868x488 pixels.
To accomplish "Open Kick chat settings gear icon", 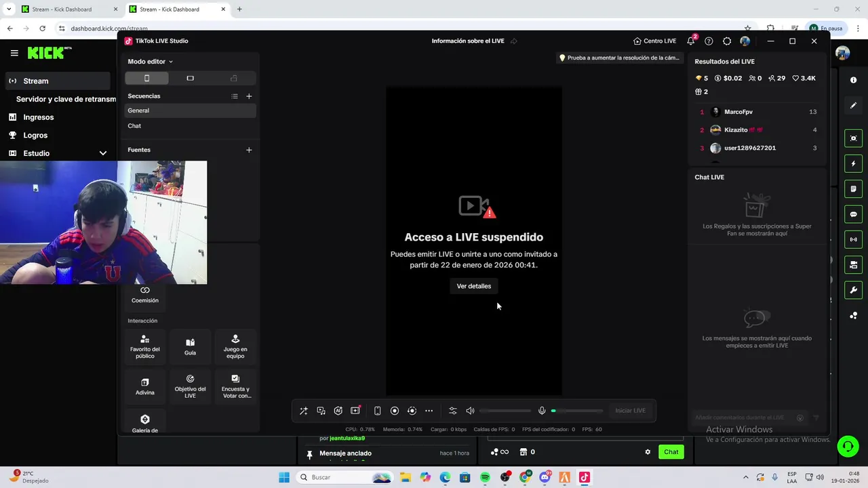I will [x=648, y=452].
